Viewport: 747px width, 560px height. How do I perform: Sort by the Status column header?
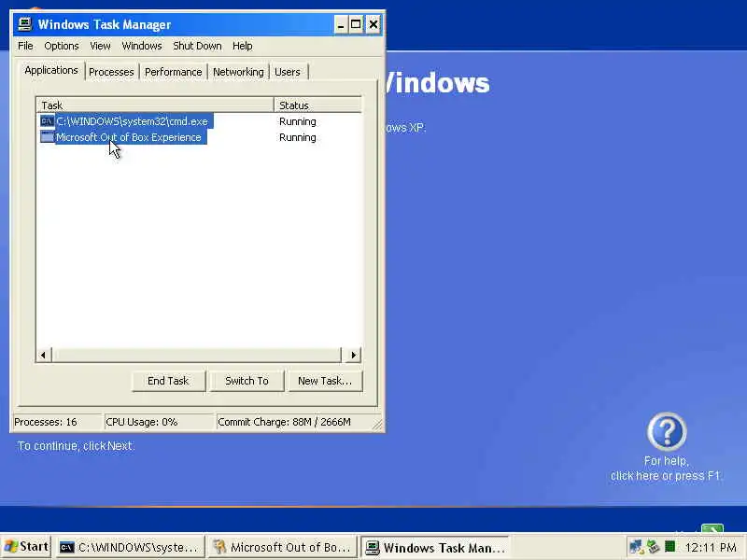pyautogui.click(x=317, y=105)
